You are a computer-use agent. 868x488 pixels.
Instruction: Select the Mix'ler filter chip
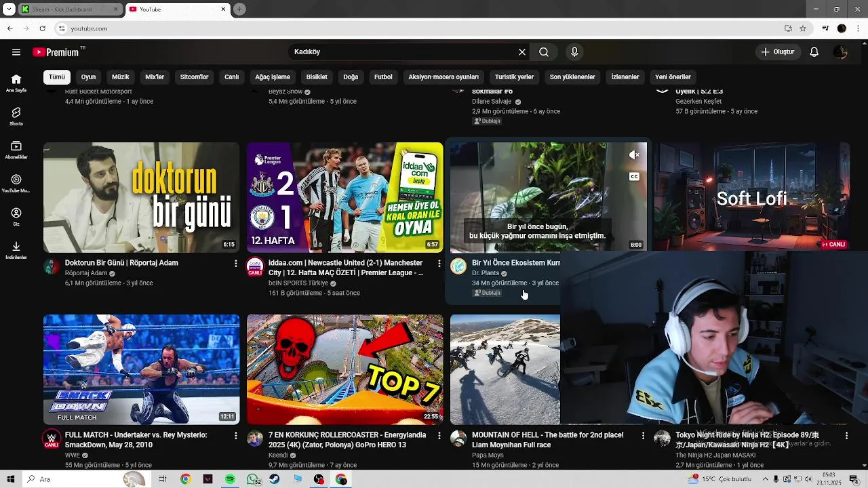pyautogui.click(x=155, y=77)
